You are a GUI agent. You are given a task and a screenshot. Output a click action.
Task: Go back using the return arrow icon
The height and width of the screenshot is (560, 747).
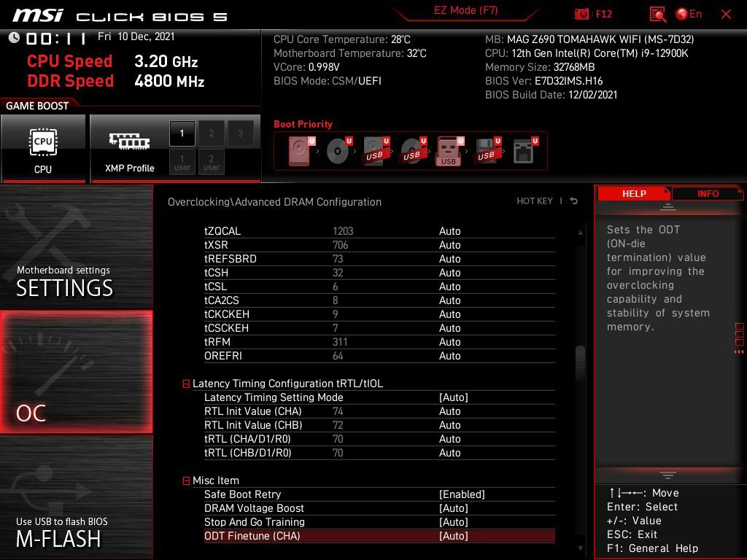(x=574, y=201)
